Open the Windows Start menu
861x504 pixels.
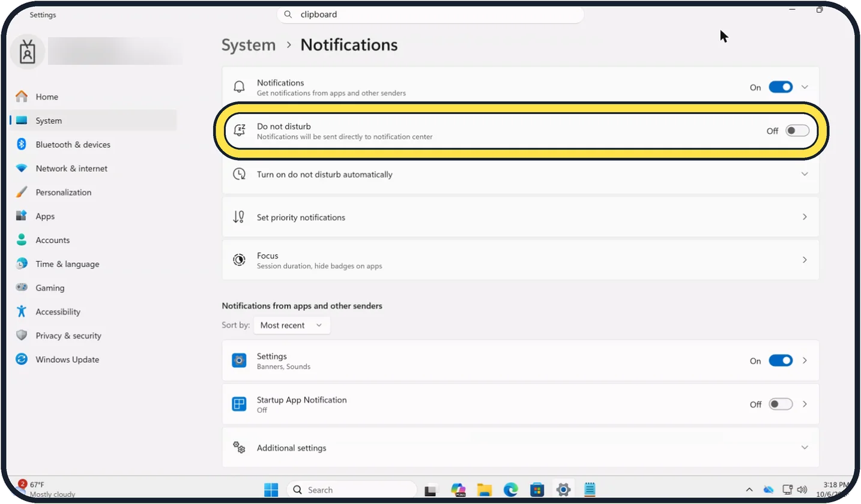point(271,490)
